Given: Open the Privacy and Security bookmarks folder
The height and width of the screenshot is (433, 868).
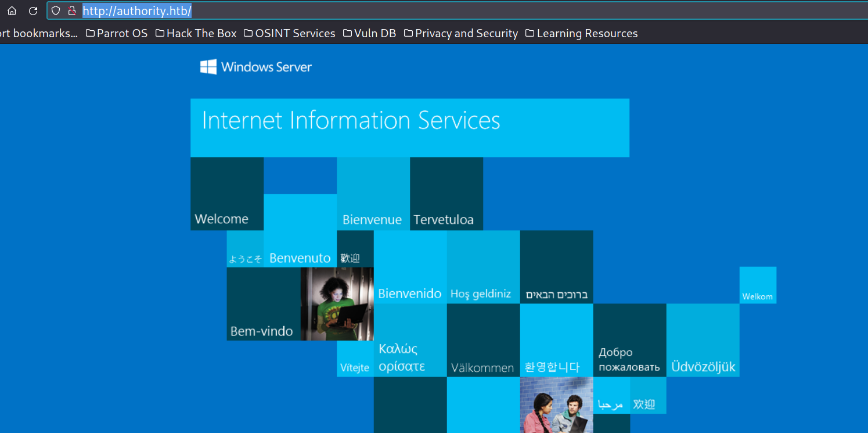Looking at the screenshot, I should click(x=461, y=33).
